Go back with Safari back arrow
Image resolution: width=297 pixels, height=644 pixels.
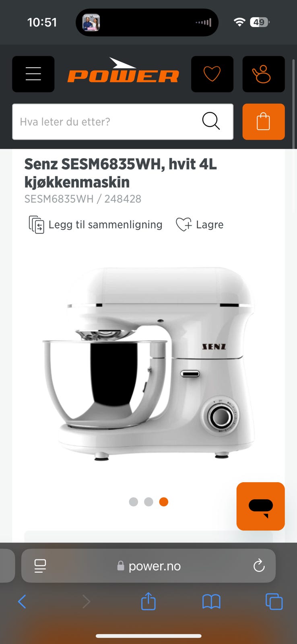click(x=22, y=602)
